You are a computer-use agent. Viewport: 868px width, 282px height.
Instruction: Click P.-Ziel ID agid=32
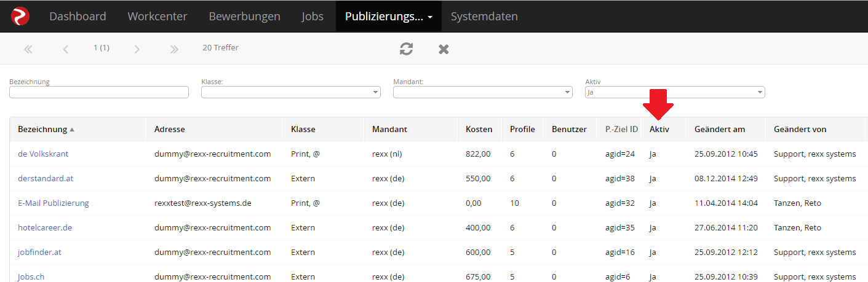pyautogui.click(x=620, y=203)
